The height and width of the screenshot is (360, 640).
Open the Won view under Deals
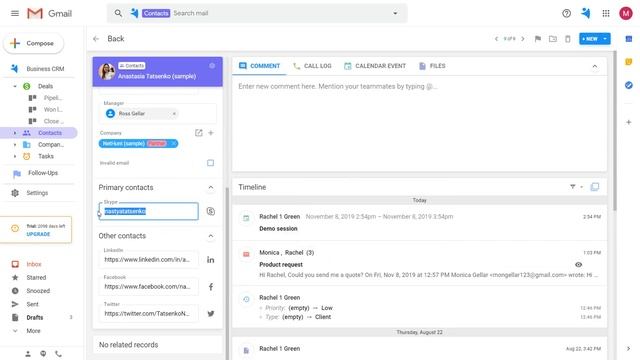(x=53, y=109)
